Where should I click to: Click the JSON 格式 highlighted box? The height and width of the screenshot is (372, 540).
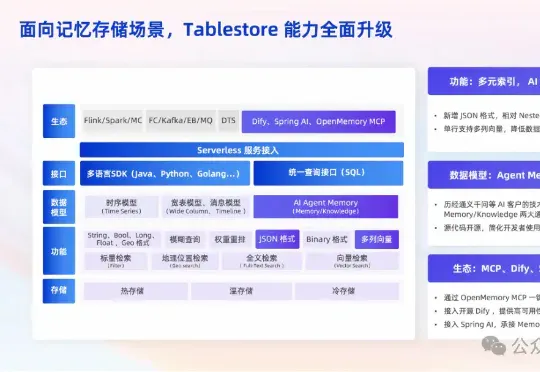277,239
